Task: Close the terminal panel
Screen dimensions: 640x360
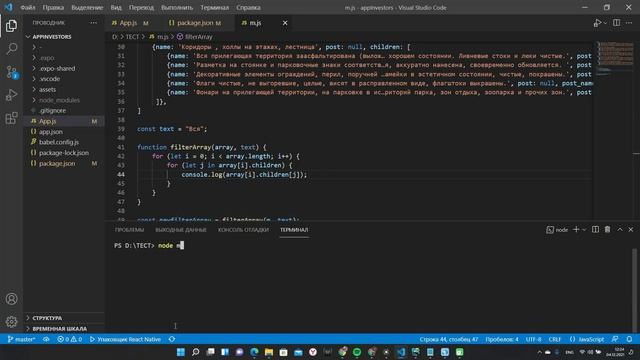Action: (x=631, y=230)
